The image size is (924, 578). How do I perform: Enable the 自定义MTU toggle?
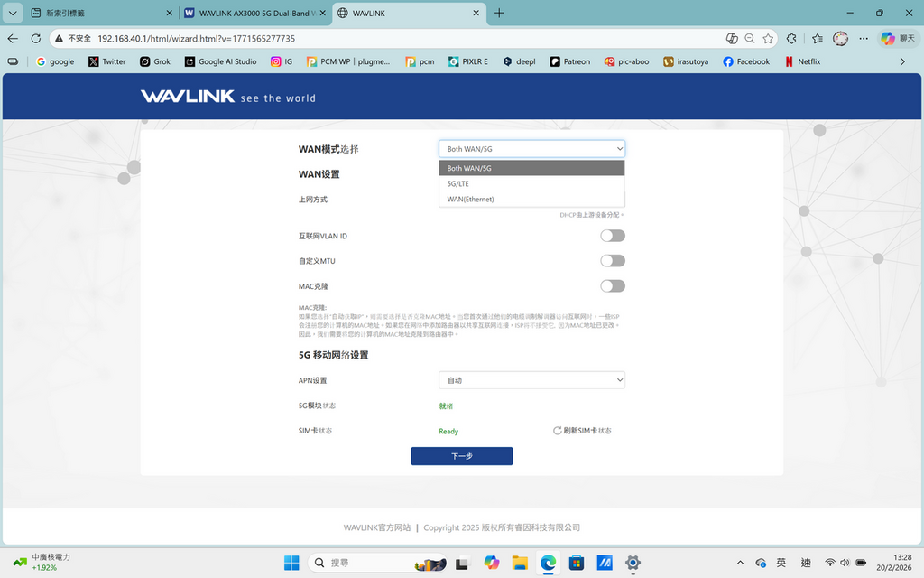pos(613,260)
